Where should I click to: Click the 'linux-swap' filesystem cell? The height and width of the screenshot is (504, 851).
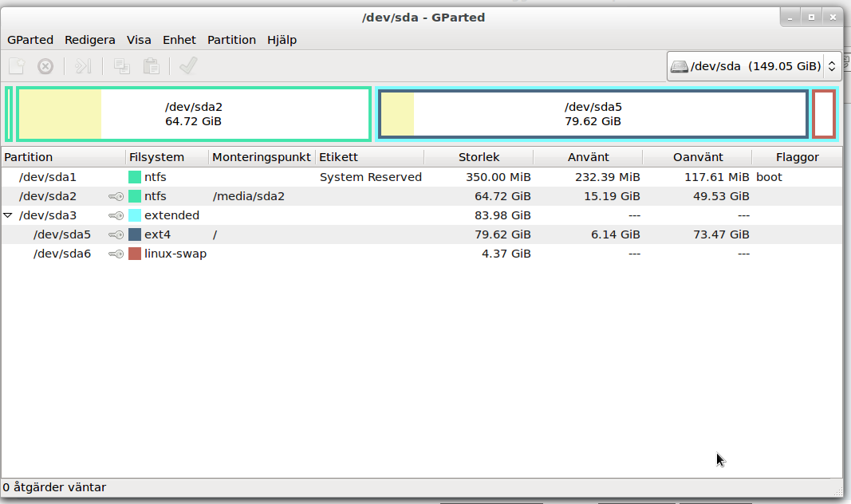click(175, 254)
